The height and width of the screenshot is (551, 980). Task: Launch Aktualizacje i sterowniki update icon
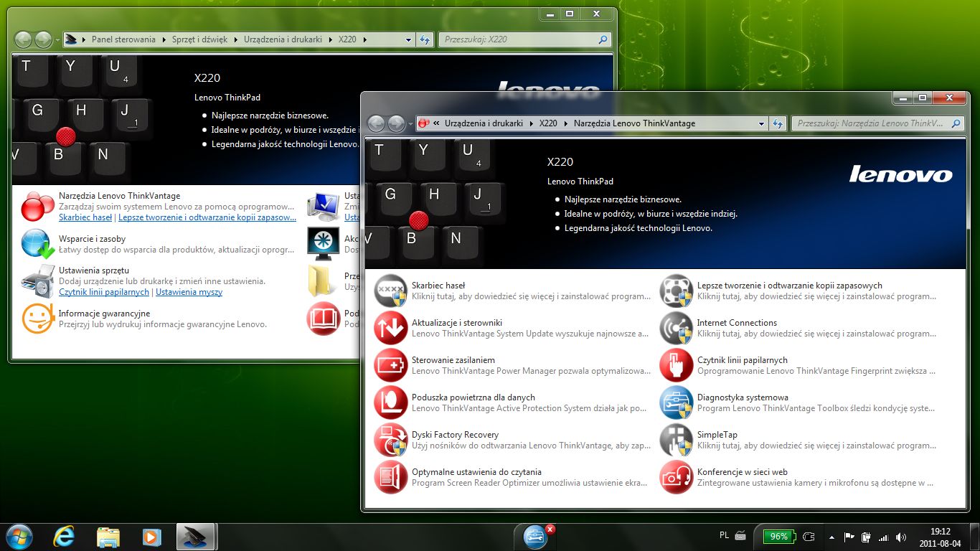click(391, 329)
